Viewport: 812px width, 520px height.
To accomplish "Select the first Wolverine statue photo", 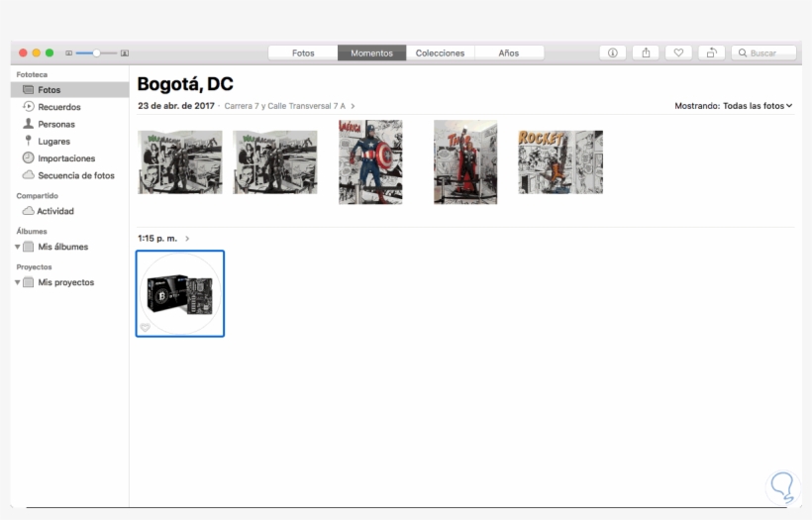I will click(x=179, y=162).
